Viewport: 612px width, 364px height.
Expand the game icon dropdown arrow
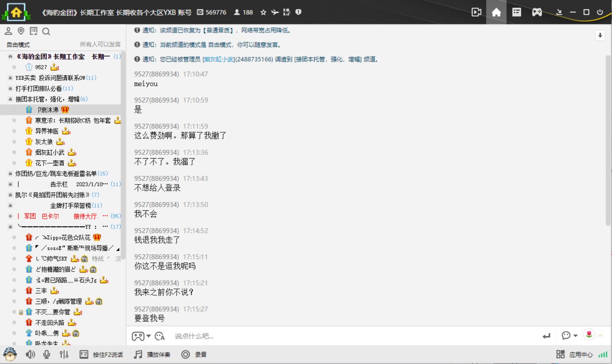(x=149, y=336)
